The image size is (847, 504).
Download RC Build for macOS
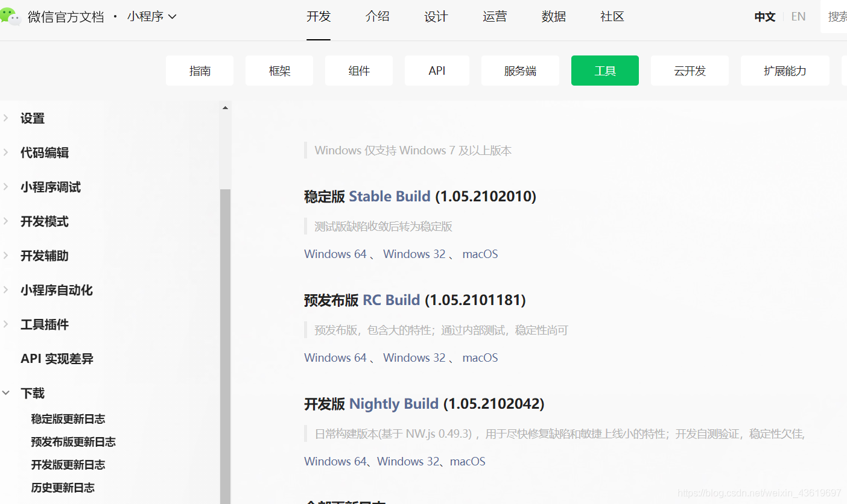pos(480,358)
